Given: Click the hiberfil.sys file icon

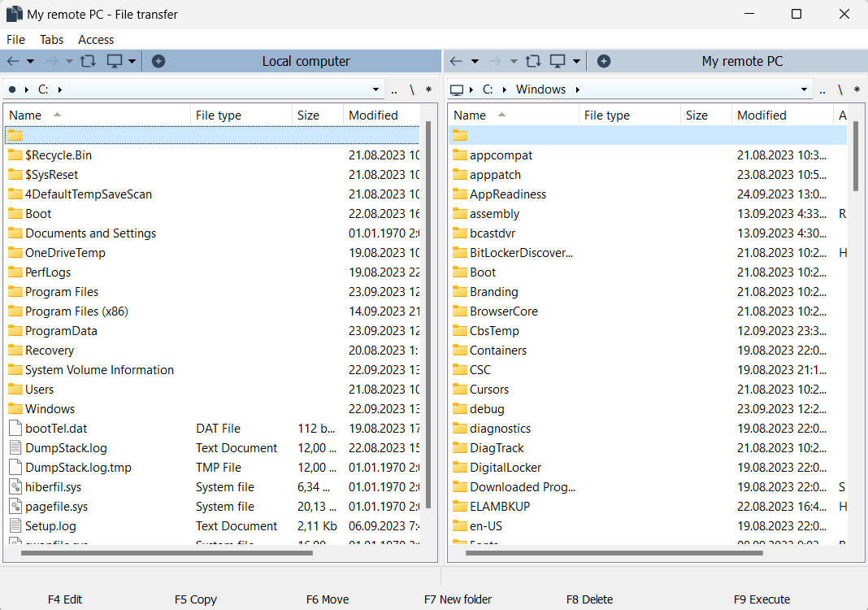Looking at the screenshot, I should 15,487.
